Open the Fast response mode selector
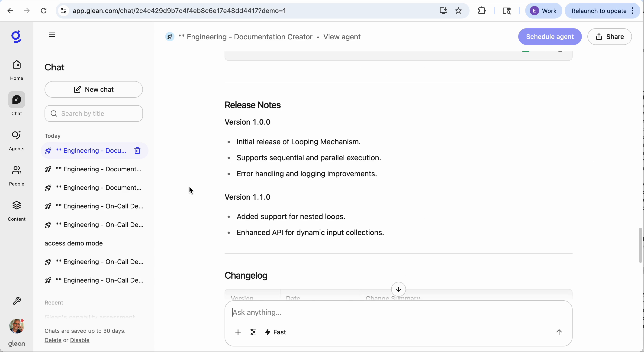Image resolution: width=644 pixels, height=352 pixels. coord(276,332)
